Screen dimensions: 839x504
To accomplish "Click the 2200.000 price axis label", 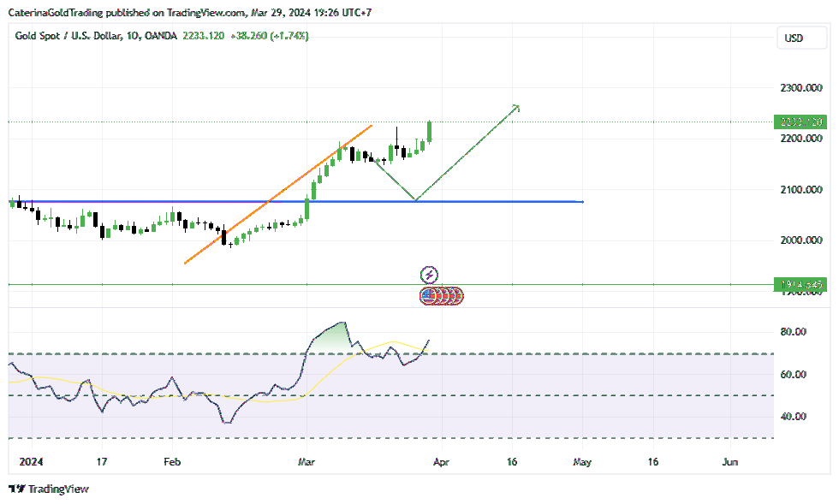I will click(x=801, y=139).
